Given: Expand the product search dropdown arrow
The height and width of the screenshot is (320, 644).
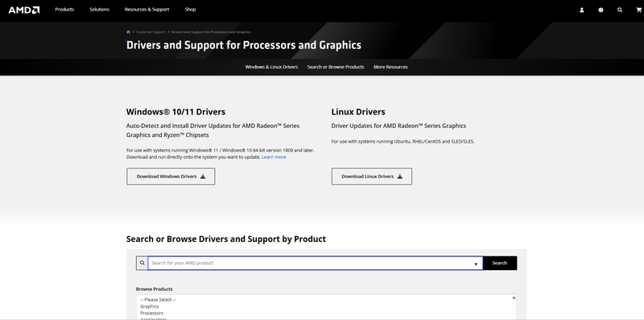Looking at the screenshot, I should 476,264.
